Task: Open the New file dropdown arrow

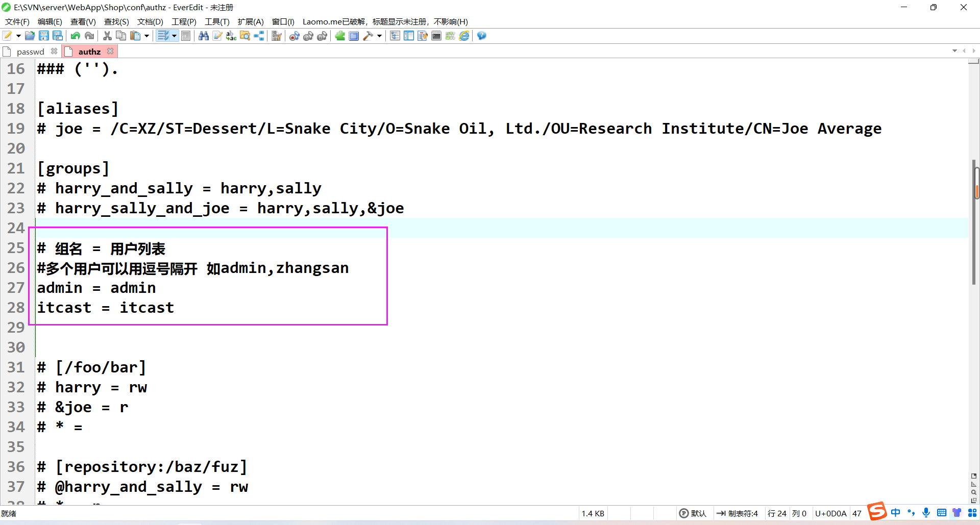Action: [x=18, y=36]
